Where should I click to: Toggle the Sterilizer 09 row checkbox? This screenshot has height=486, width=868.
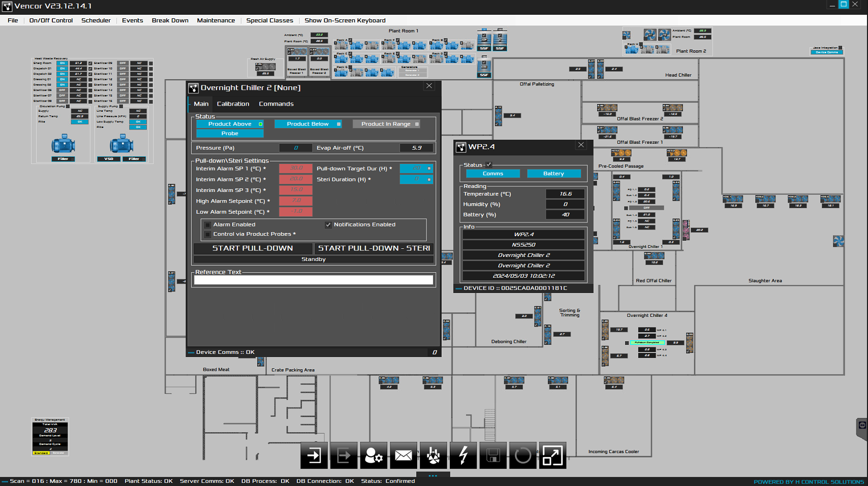(x=151, y=63)
